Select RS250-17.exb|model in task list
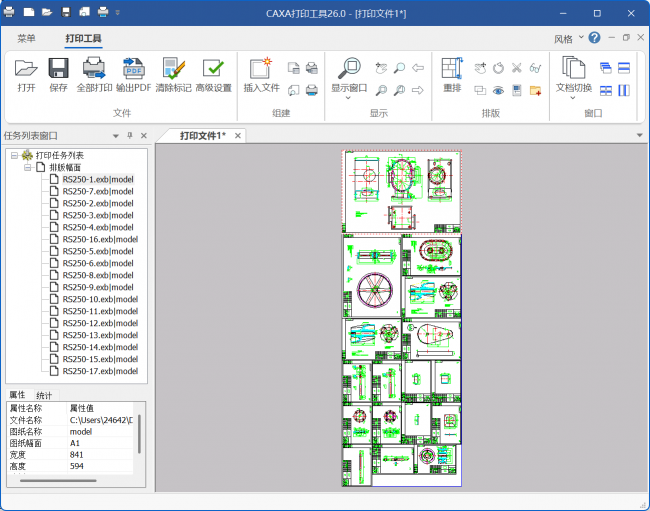This screenshot has width=650, height=511. tap(100, 371)
